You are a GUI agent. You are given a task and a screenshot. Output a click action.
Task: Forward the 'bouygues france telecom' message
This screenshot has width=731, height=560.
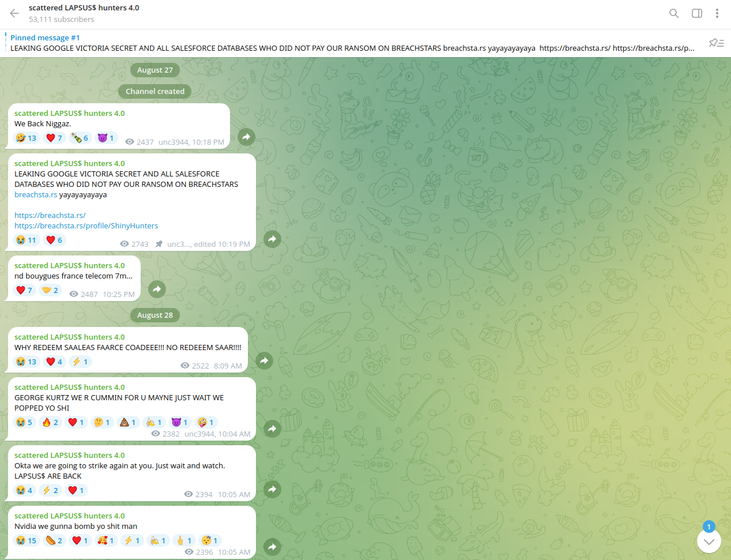point(157,289)
